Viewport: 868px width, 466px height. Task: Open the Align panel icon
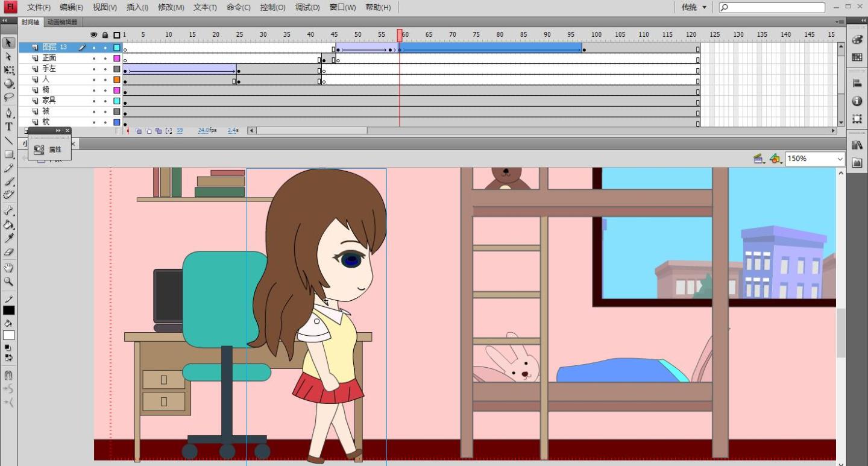857,83
